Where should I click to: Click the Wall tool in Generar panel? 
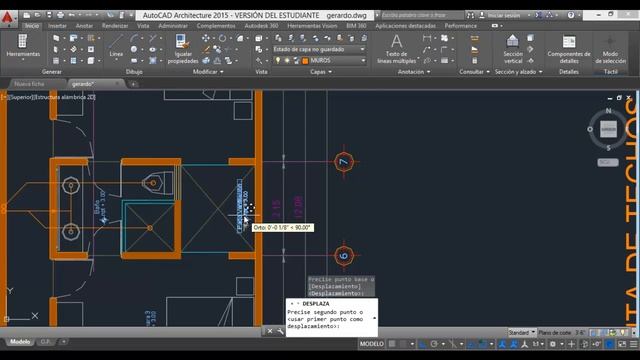pos(56,38)
